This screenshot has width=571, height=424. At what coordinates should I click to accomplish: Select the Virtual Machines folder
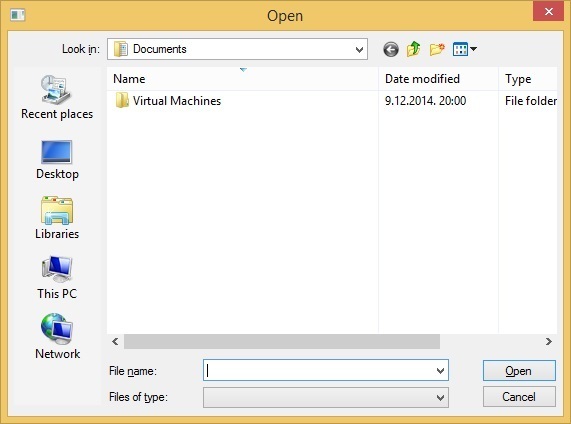[x=168, y=101]
